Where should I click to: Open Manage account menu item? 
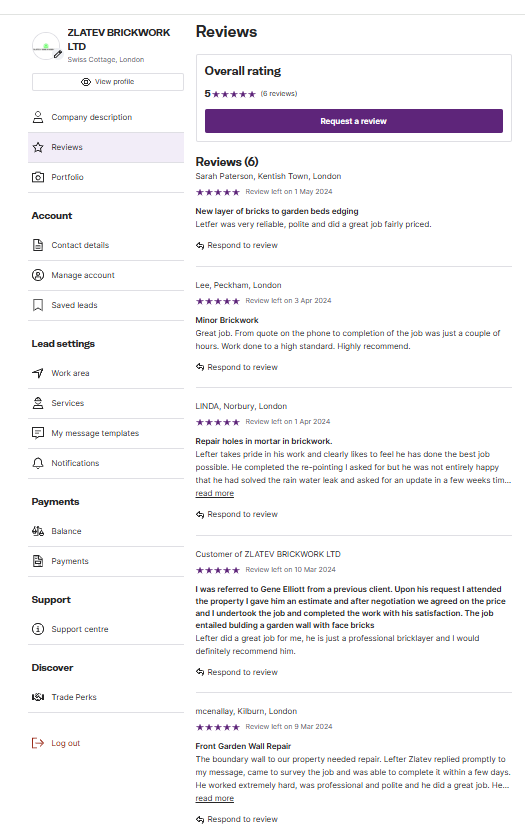106,275
